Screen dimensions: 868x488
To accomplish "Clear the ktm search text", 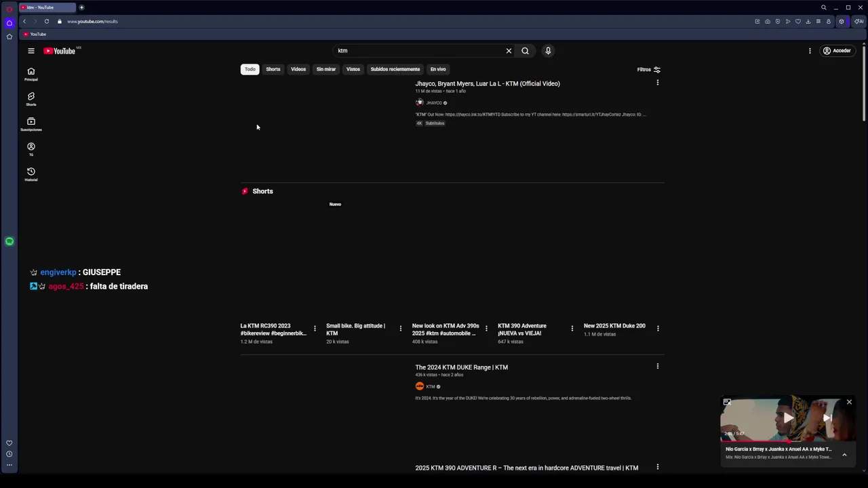I will tap(509, 51).
